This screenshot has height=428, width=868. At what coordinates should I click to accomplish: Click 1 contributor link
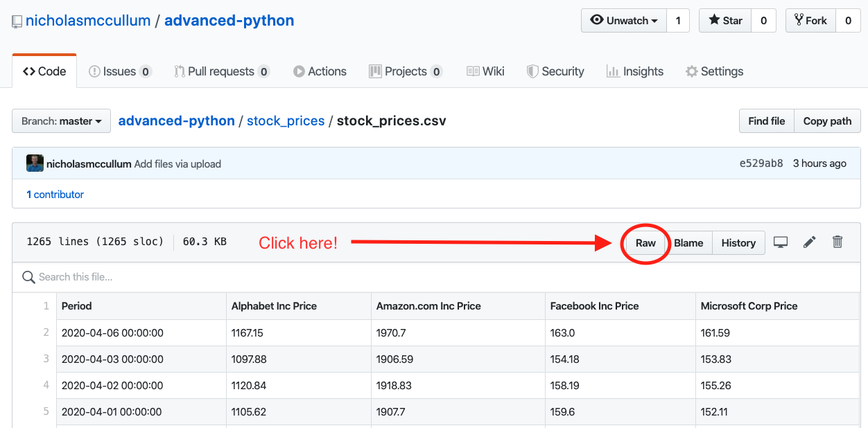point(55,195)
